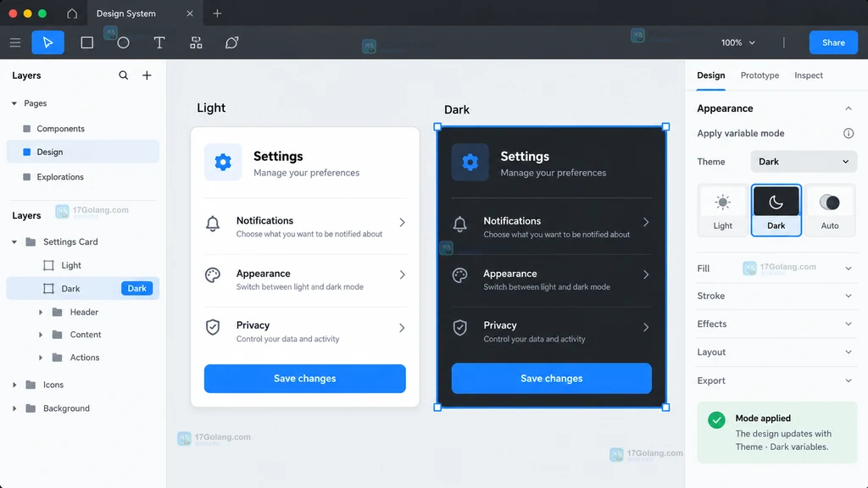Click Save changes in Dark card
This screenshot has width=868, height=488.
point(551,379)
